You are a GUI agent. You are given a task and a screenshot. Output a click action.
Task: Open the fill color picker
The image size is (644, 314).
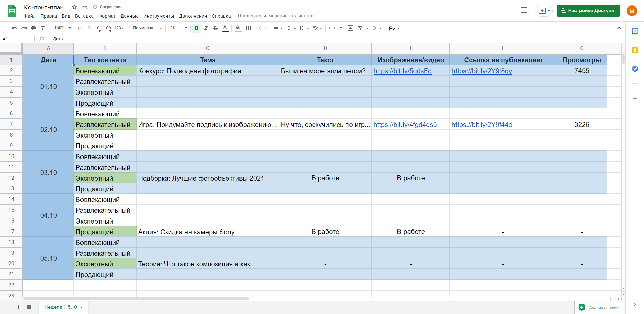[238, 28]
